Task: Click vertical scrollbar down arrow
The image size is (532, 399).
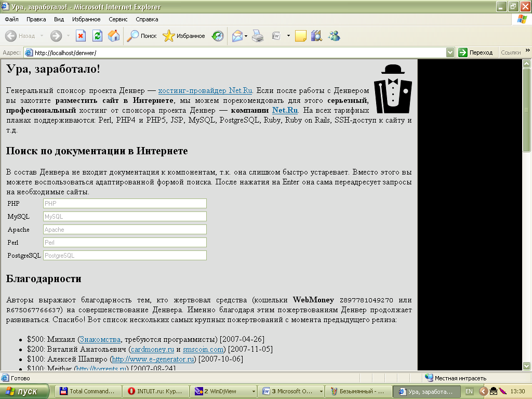Action: [527, 366]
